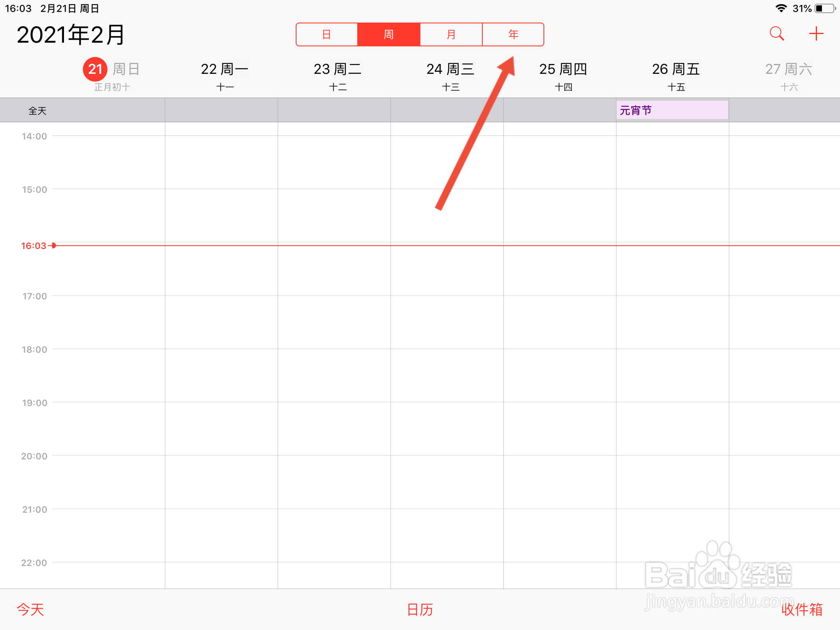Tap the 20:00 time label
The width and height of the screenshot is (840, 630).
click(34, 456)
